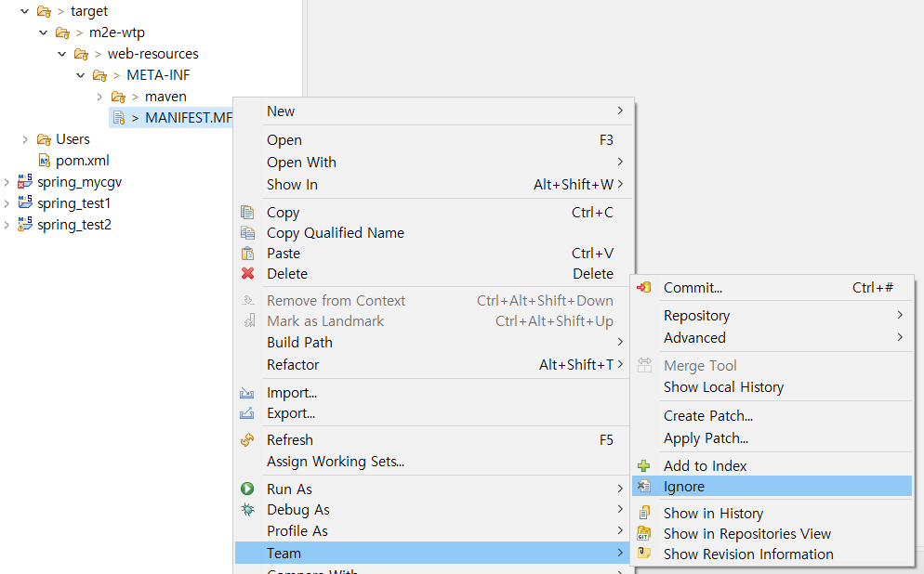Click the Import icon
The width and height of the screenshot is (924, 574).
click(248, 392)
